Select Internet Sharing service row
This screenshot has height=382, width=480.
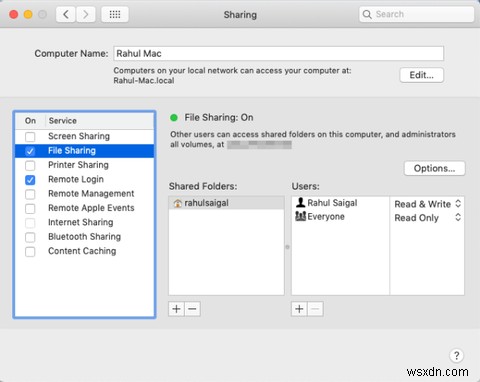(84, 222)
